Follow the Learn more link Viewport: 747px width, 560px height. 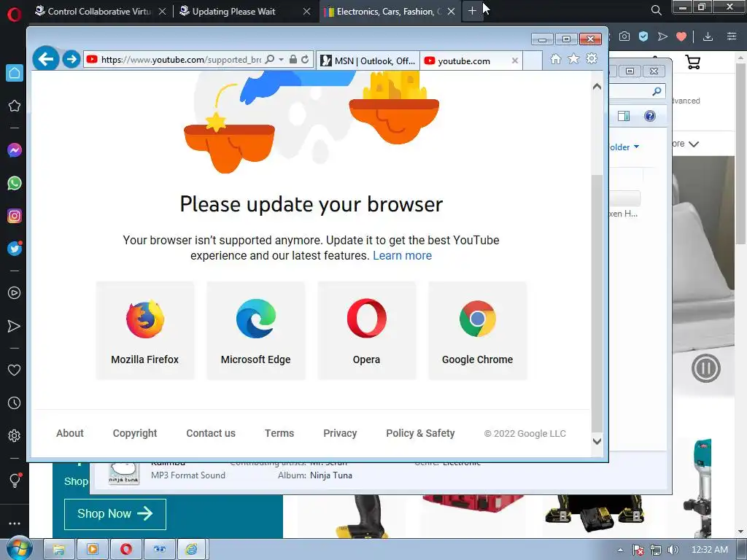402,256
